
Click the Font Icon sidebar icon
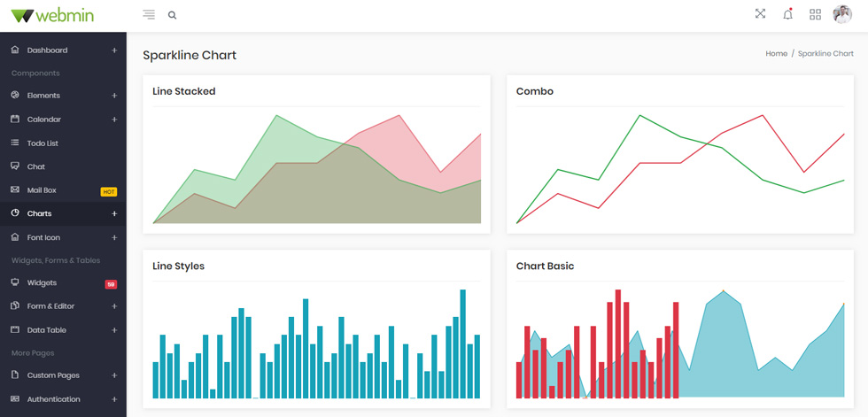coord(15,237)
